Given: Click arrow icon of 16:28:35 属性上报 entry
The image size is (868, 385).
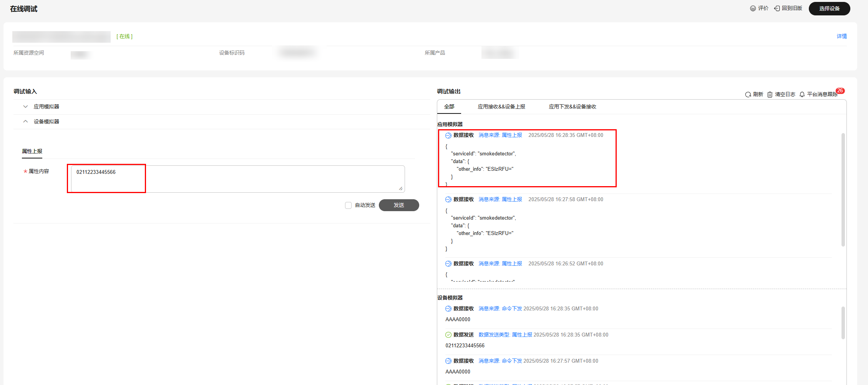Looking at the screenshot, I should (x=448, y=135).
